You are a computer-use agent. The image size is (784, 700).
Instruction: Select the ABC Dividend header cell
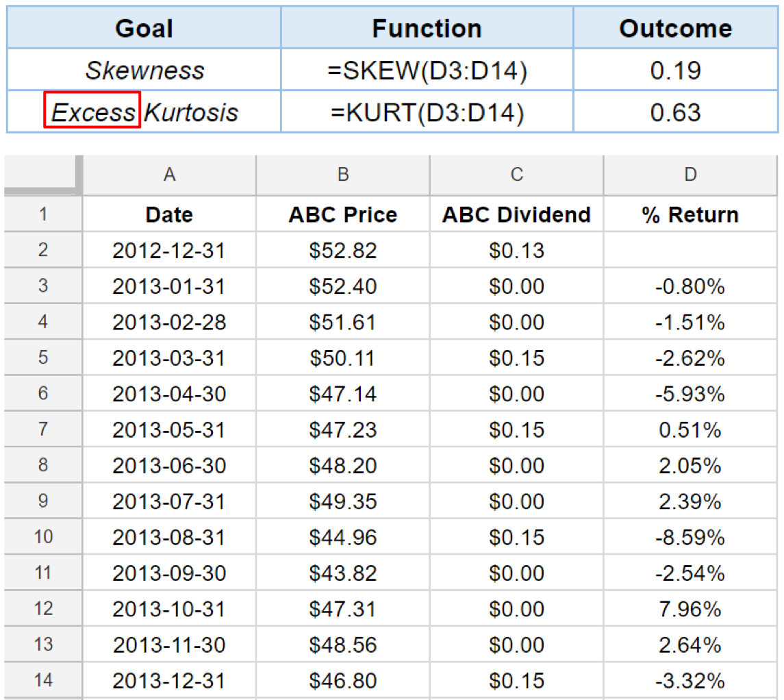pyautogui.click(x=516, y=214)
